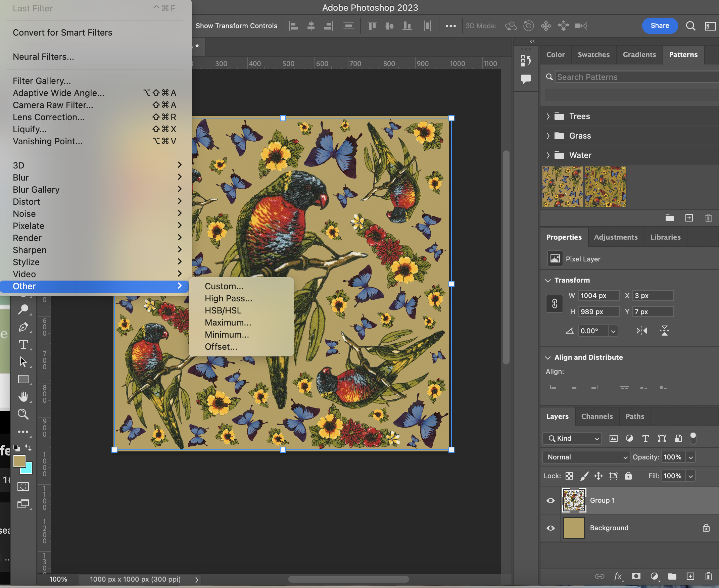Hide the Group 1 layer
The height and width of the screenshot is (588, 719).
[x=551, y=501]
